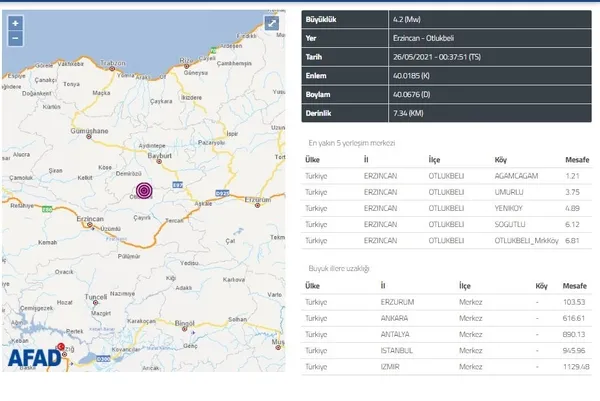Select the Rize city marker on map
Image resolution: width=600 pixels, height=401 pixels.
pyautogui.click(x=186, y=66)
